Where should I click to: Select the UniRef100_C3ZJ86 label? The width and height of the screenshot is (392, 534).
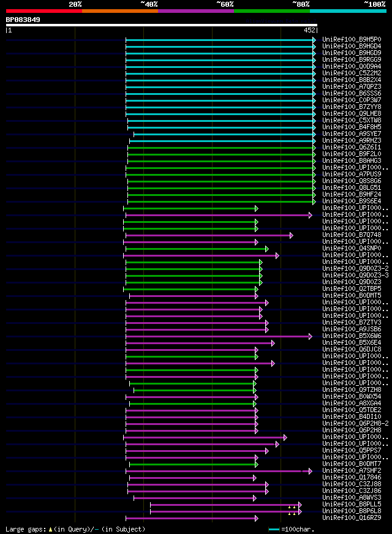[x=352, y=491]
